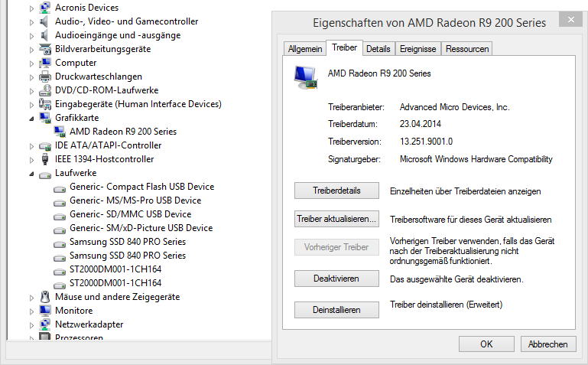Click the Computer category icon
This screenshot has width=588, height=365.
(45, 63)
